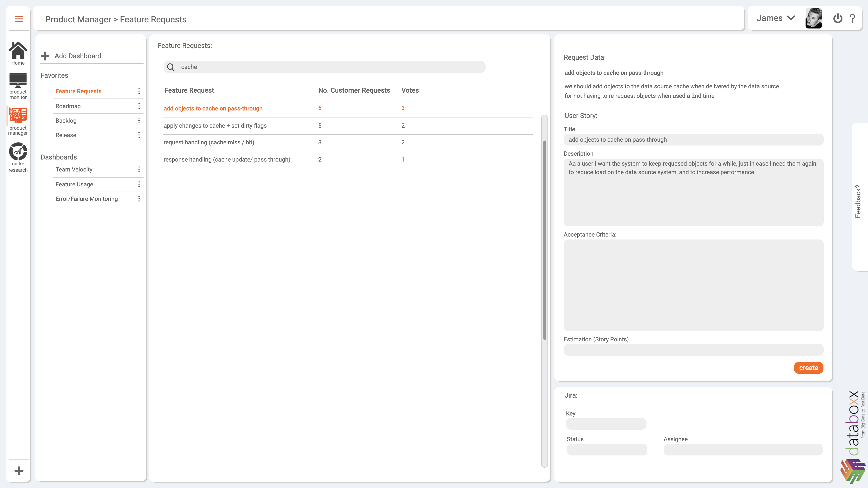Select Backlog from Favorites
Image resolution: width=868 pixels, height=488 pixels.
pos(66,120)
